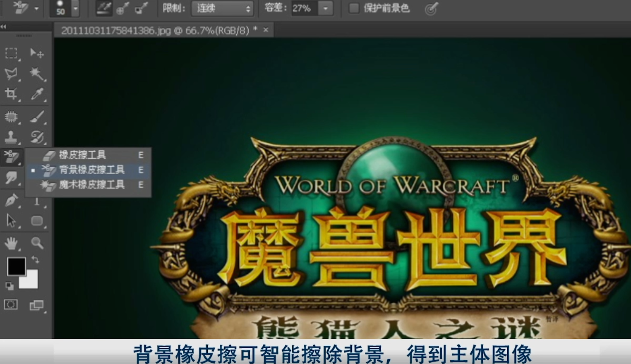The width and height of the screenshot is (631, 364).
Task: Select the Crop tool
Action: (11, 94)
